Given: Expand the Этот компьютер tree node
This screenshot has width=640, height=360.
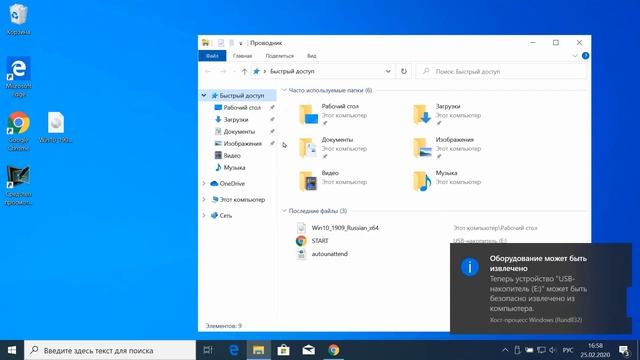Looking at the screenshot, I should point(204,200).
